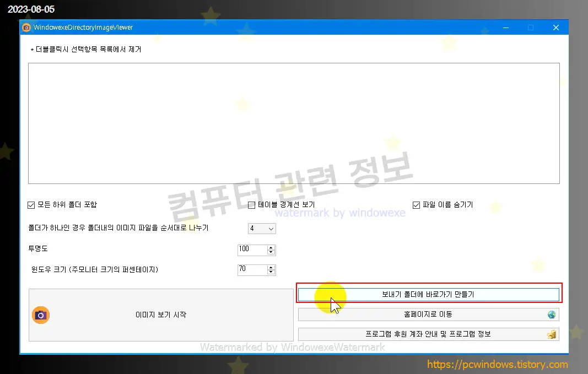Click the 더블클릭시 선택항목 목록에서 제거 hint text
This screenshot has height=374, width=588.
pyautogui.click(x=86, y=50)
